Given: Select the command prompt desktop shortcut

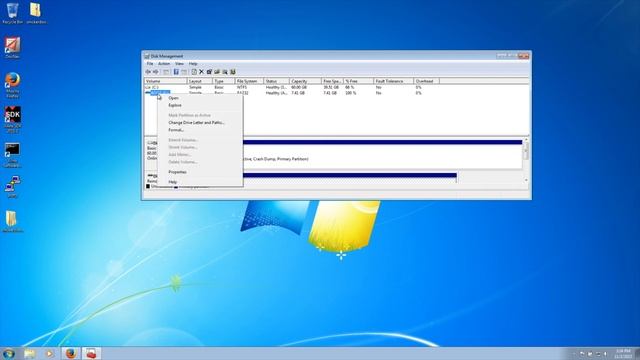Looking at the screenshot, I should (12, 155).
